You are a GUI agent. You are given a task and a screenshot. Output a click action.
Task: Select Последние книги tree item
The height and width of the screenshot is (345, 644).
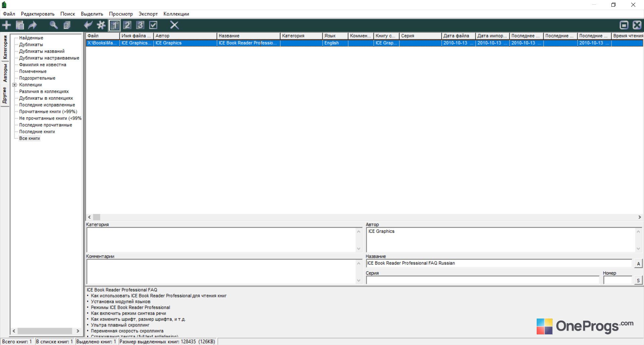point(37,132)
